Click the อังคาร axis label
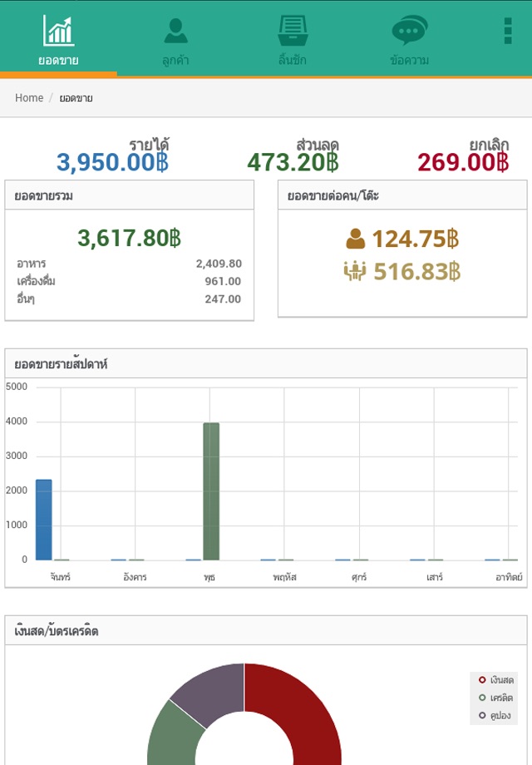Screen dimensions: 532x765 135,577
